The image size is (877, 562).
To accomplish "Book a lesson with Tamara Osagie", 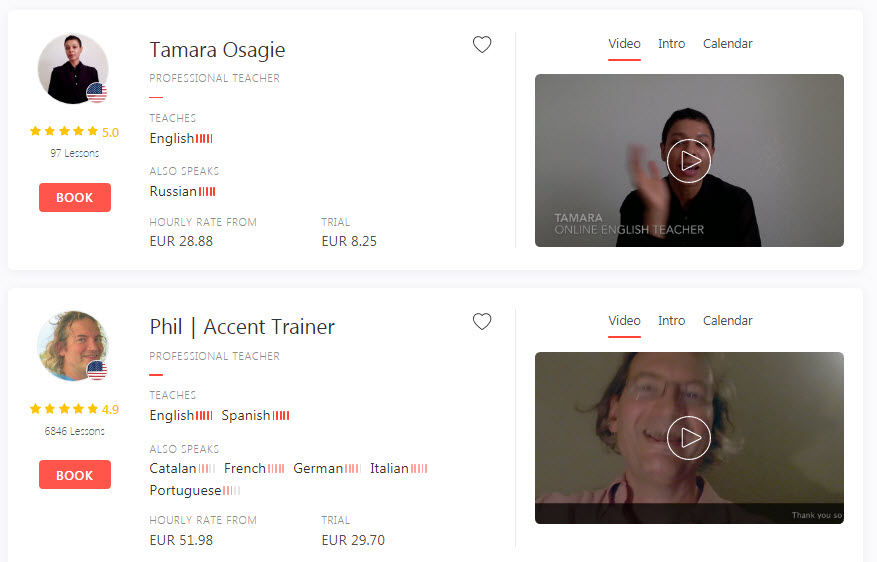I will (75, 197).
